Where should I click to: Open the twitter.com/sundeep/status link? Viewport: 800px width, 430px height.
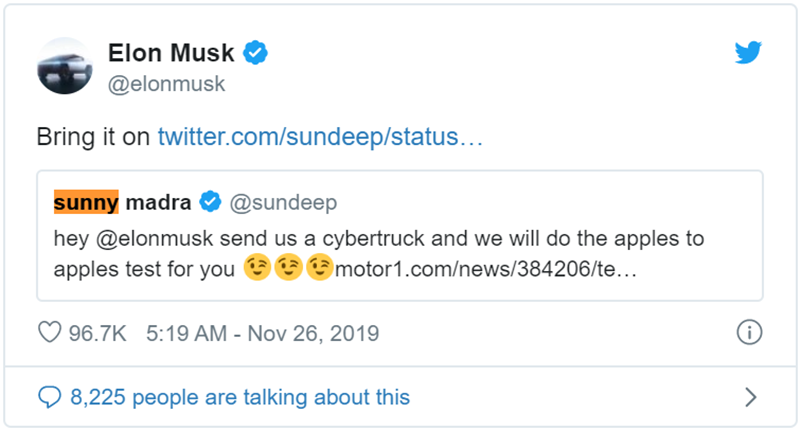coord(321,137)
